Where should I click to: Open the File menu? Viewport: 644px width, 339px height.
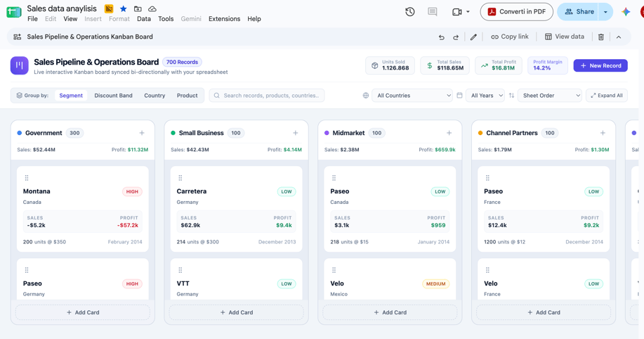[x=32, y=19]
